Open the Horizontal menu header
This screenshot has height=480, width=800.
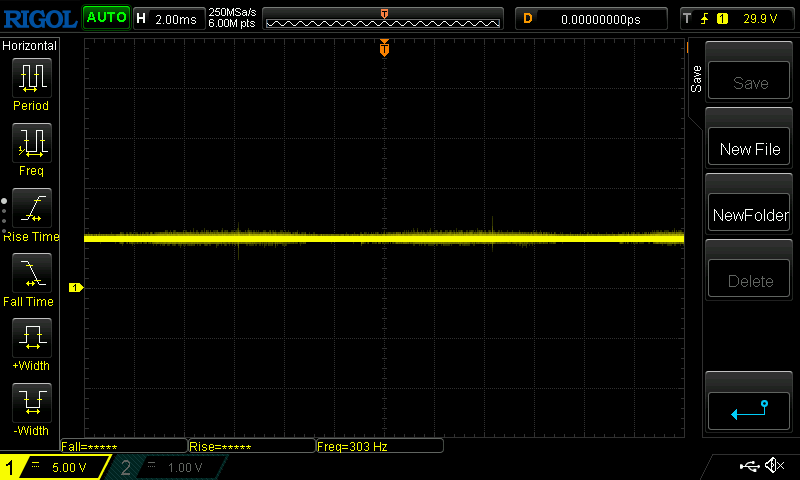tap(31, 46)
